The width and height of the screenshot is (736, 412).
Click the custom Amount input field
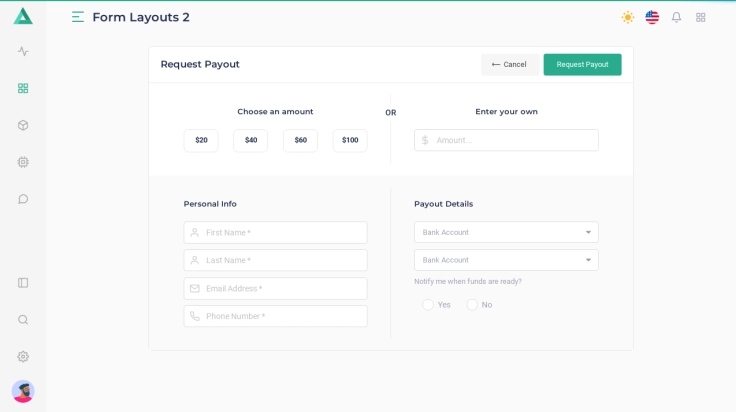(x=514, y=140)
